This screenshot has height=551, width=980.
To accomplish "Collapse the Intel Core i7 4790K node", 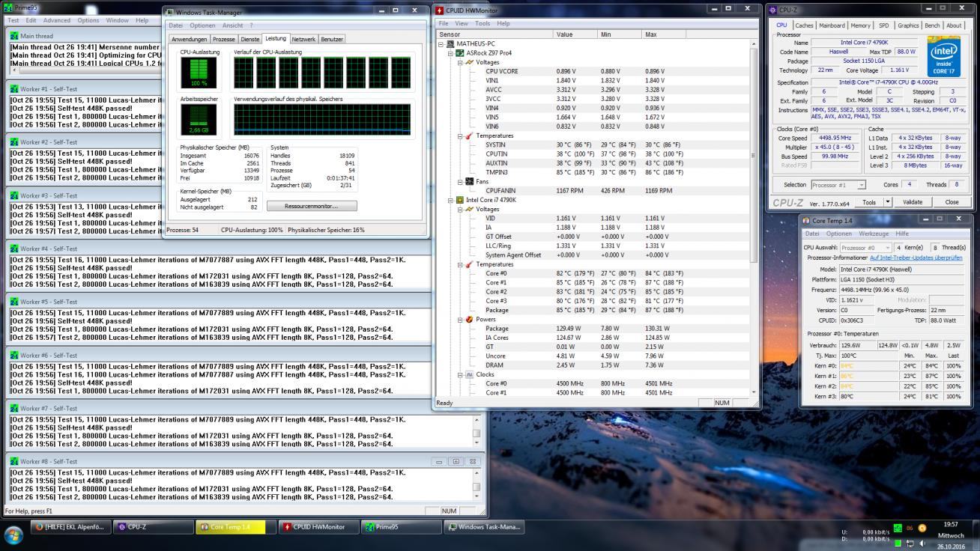I will [451, 200].
